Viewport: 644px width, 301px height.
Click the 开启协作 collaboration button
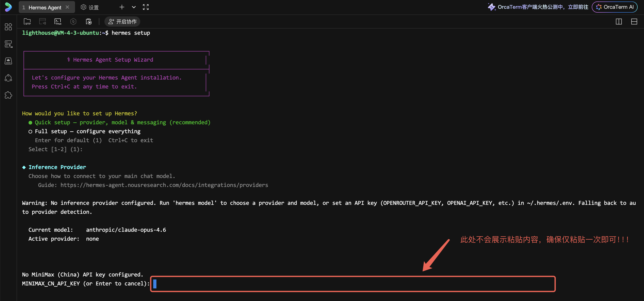[x=122, y=22]
